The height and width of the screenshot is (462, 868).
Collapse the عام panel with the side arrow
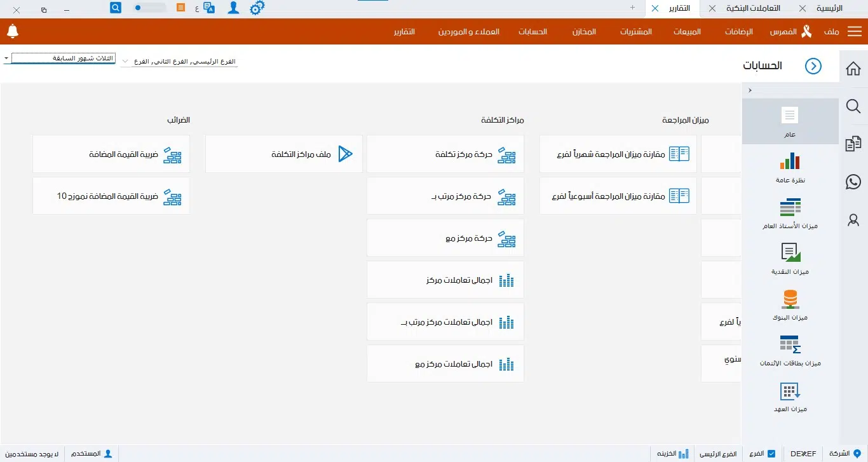point(750,90)
